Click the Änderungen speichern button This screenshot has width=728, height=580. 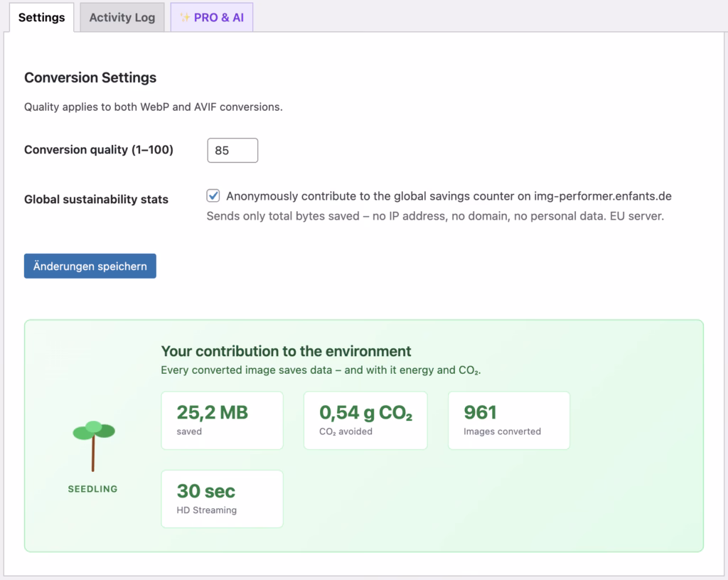90,266
